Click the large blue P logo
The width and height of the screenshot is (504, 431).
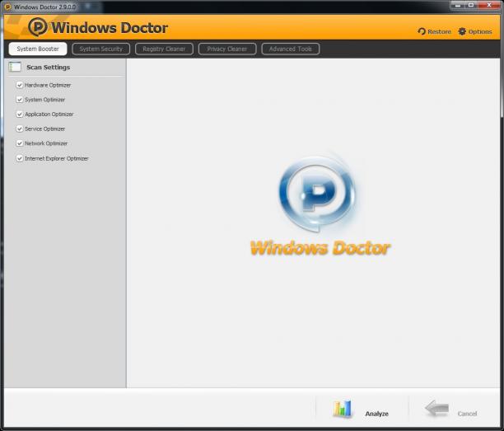[x=317, y=194]
